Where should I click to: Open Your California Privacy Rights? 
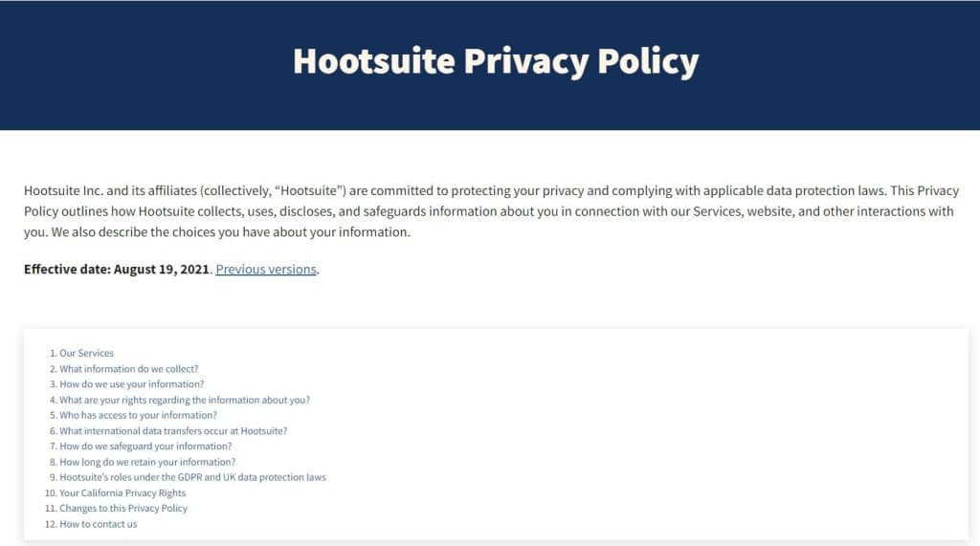122,492
